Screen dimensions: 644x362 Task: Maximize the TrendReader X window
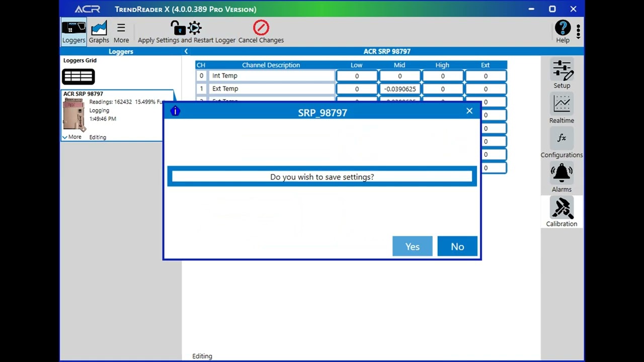tap(552, 9)
